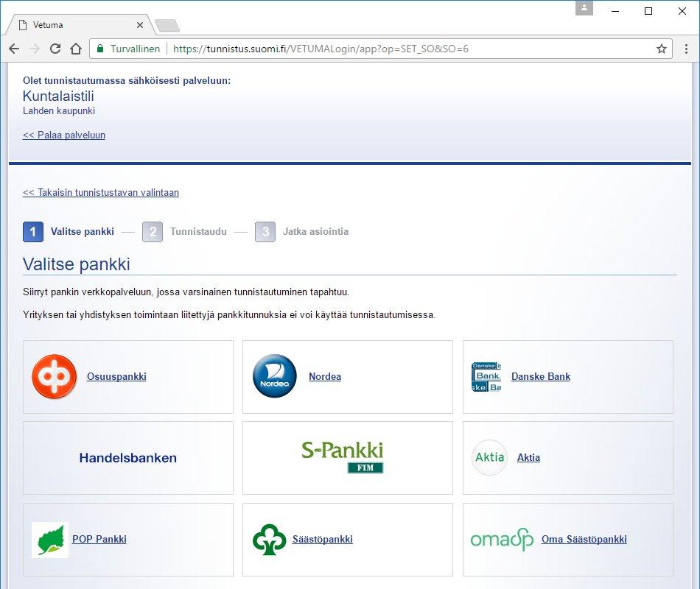This screenshot has height=589, width=700.
Task: Click the omasp logo
Action: point(503,539)
